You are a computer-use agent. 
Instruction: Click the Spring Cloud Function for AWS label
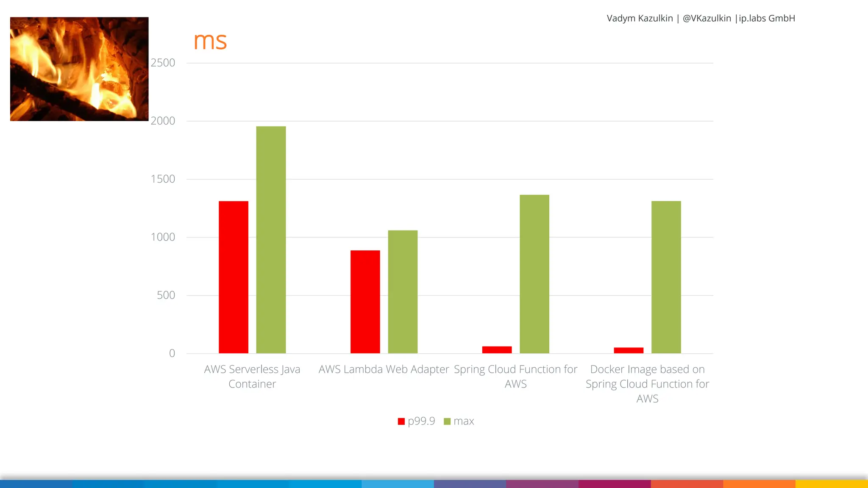click(x=515, y=377)
